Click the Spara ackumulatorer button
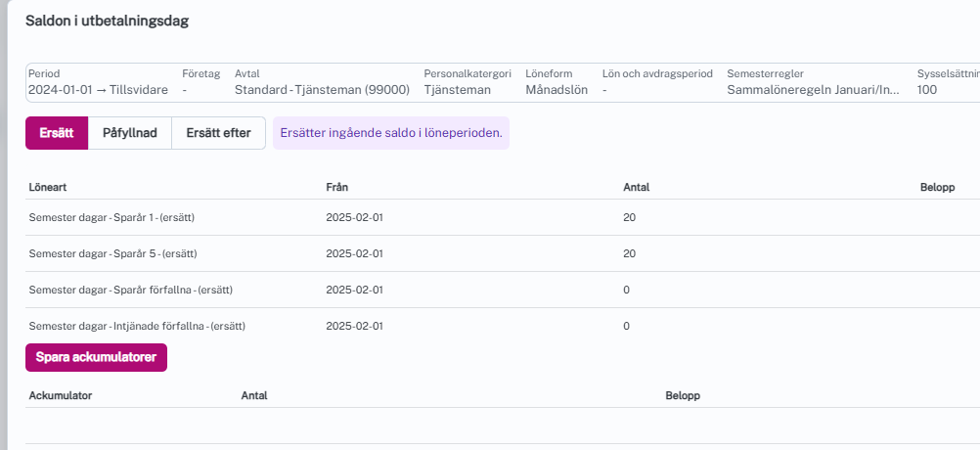 (x=96, y=358)
